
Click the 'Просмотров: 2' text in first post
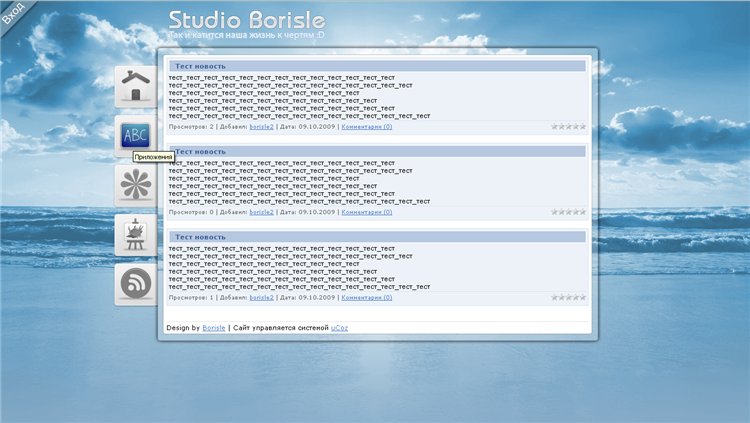point(191,127)
